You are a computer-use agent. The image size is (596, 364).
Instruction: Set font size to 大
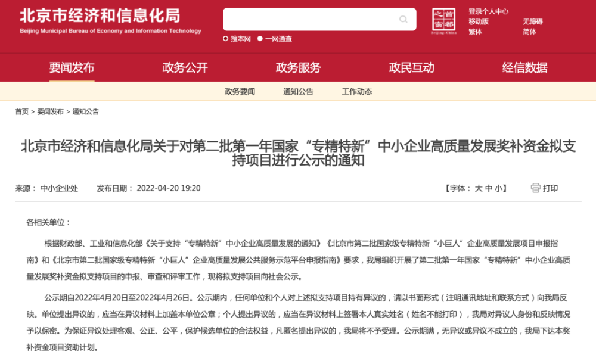pos(479,188)
